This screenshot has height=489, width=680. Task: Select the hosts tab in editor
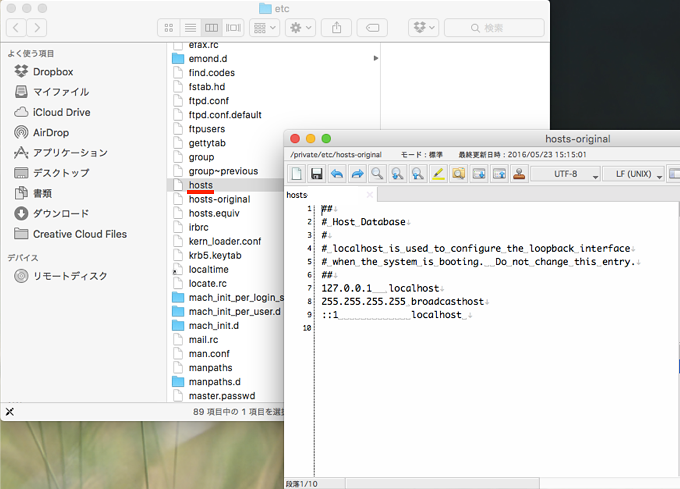330,195
